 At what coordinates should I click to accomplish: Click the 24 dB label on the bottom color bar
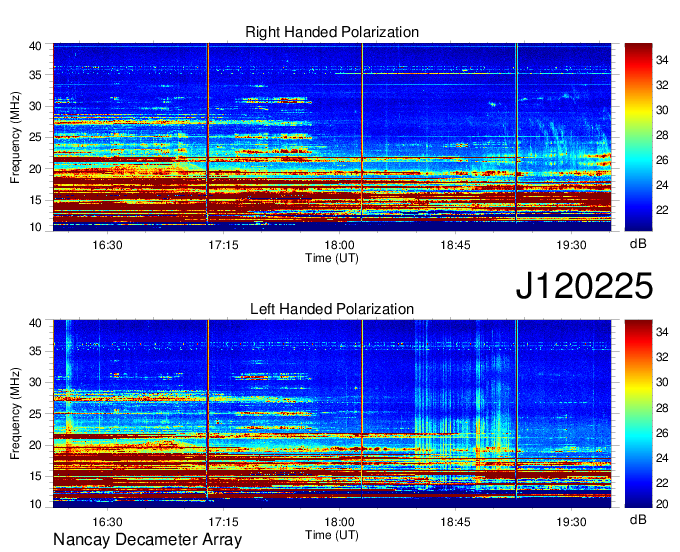[662, 458]
